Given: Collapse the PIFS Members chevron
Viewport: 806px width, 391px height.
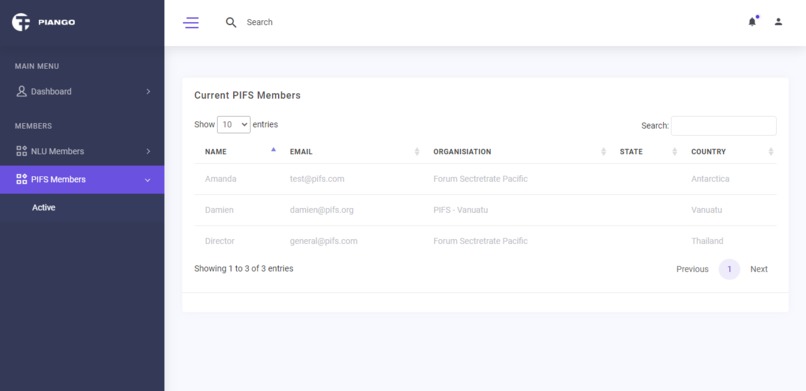Looking at the screenshot, I should pos(148,180).
